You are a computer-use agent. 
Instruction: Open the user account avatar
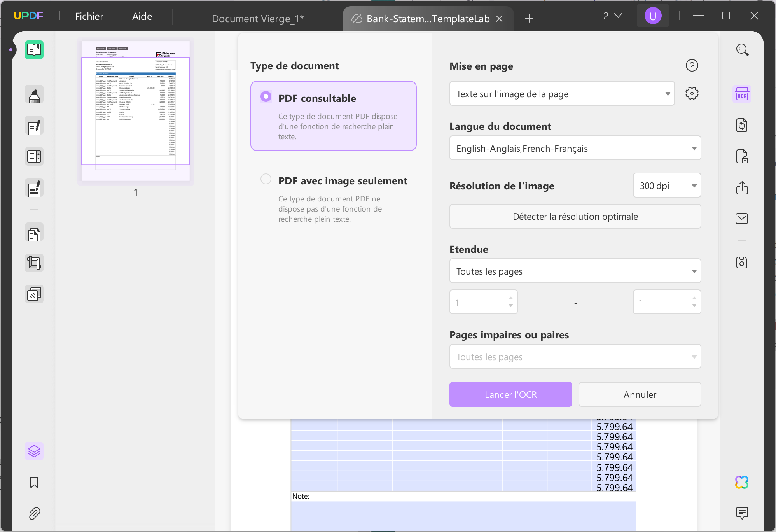(x=653, y=16)
